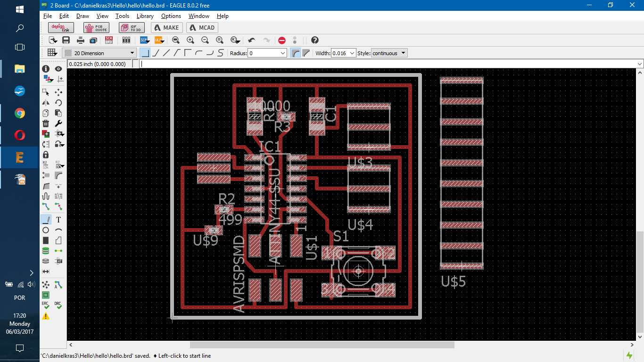Switch to schematic with SCH/BRD icon

pos(109,41)
